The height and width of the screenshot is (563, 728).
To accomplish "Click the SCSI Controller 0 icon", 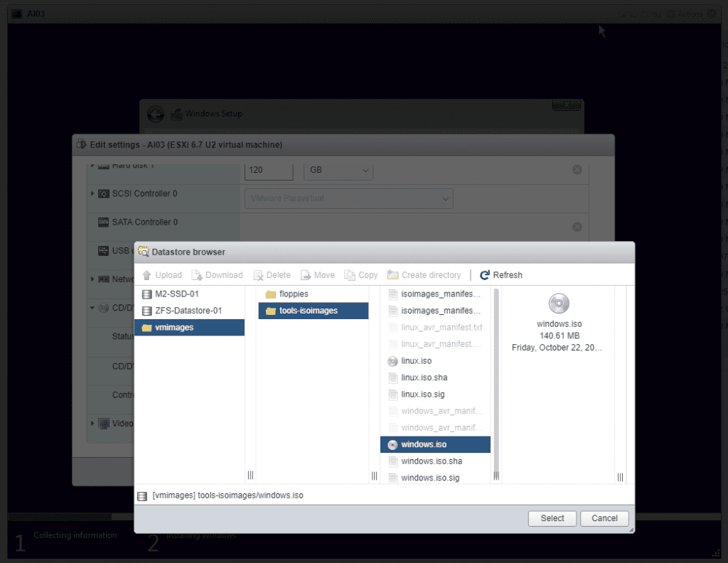I will [104, 193].
